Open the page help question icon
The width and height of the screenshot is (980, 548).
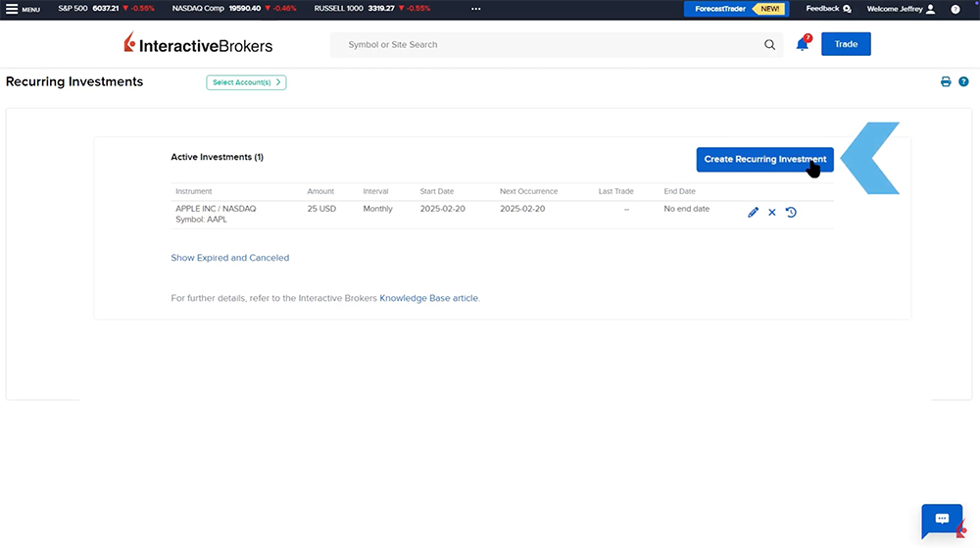(x=963, y=81)
